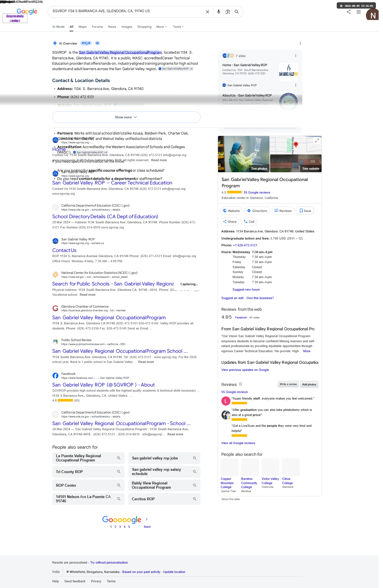Screen dimensions: 383x588
Task: Open the Facebook '(@SGVROP) - About' result
Action: (103, 385)
